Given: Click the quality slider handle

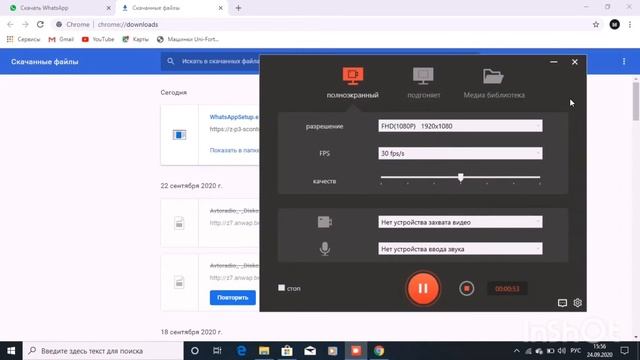Looking at the screenshot, I should tap(460, 177).
